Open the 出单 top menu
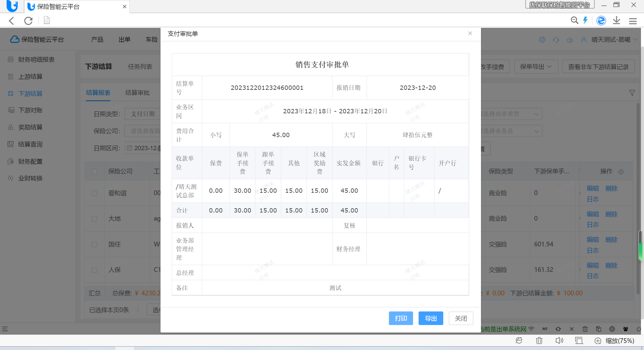The image size is (644, 350). [x=124, y=40]
